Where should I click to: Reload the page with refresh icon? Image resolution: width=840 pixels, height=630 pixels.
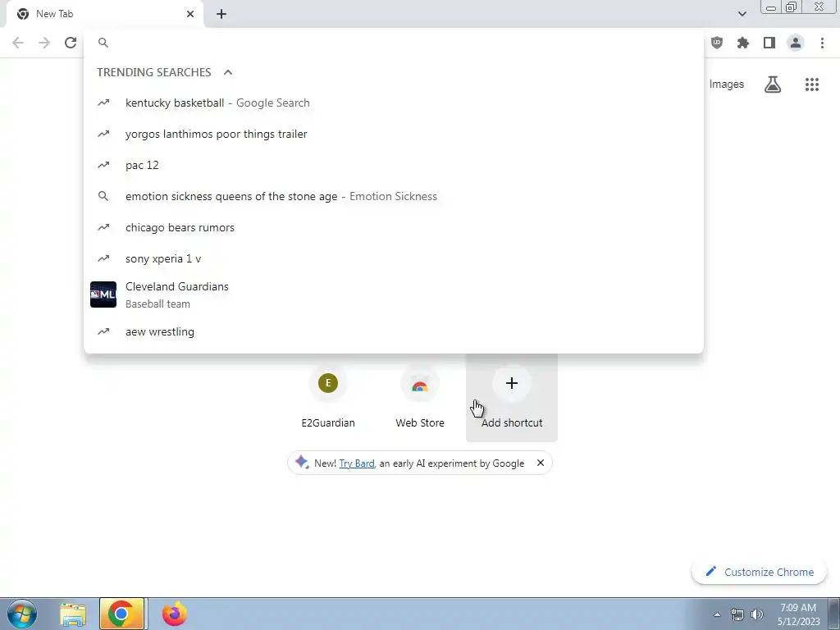coord(71,43)
